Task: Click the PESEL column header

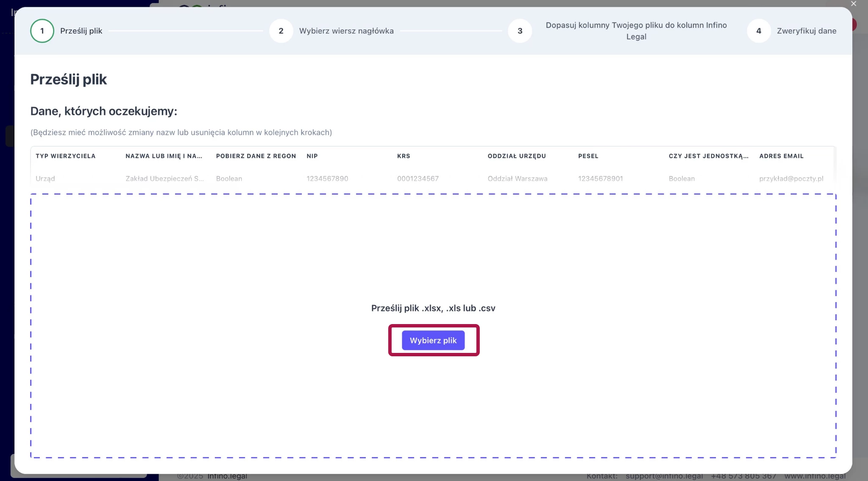Action: [588, 156]
